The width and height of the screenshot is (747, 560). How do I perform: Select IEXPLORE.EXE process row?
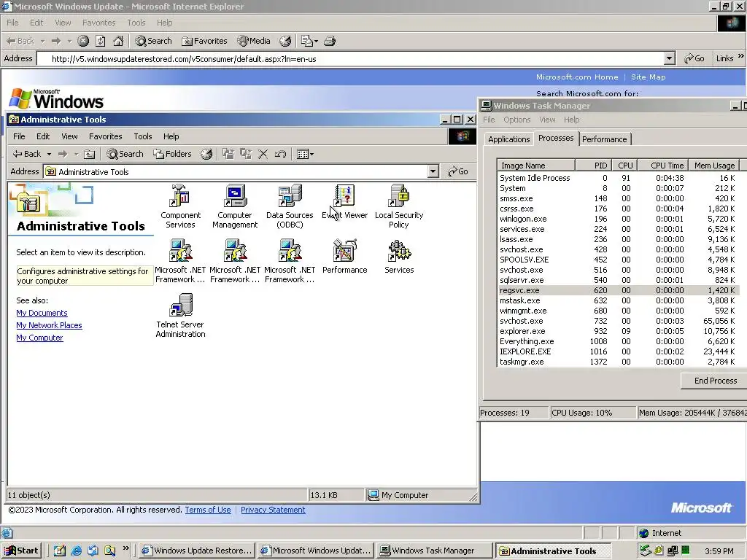pyautogui.click(x=617, y=351)
